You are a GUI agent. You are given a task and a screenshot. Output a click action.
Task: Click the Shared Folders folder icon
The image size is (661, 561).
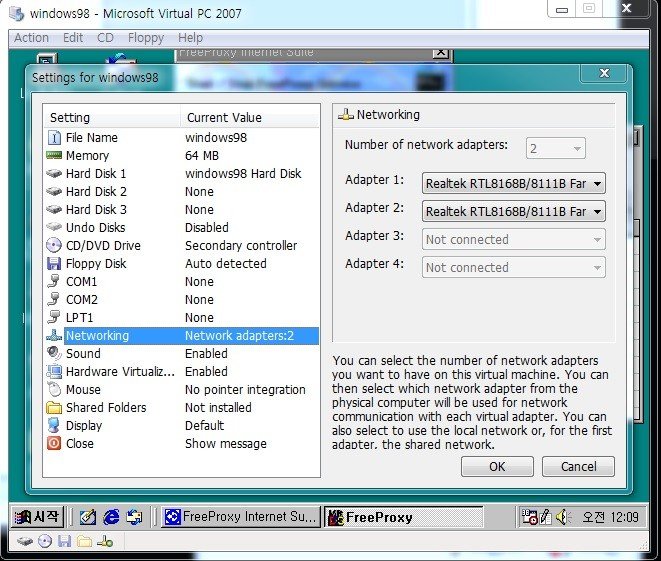tap(54, 408)
